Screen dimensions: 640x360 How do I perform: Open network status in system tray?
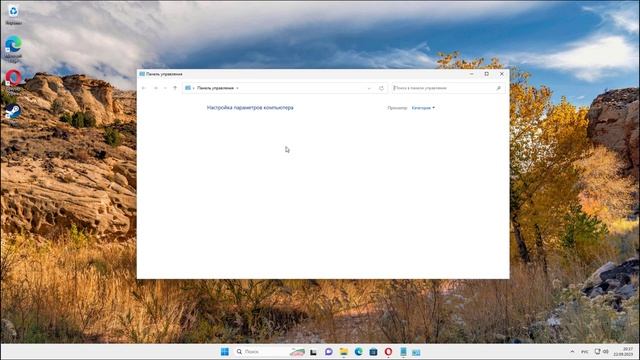tap(597, 351)
